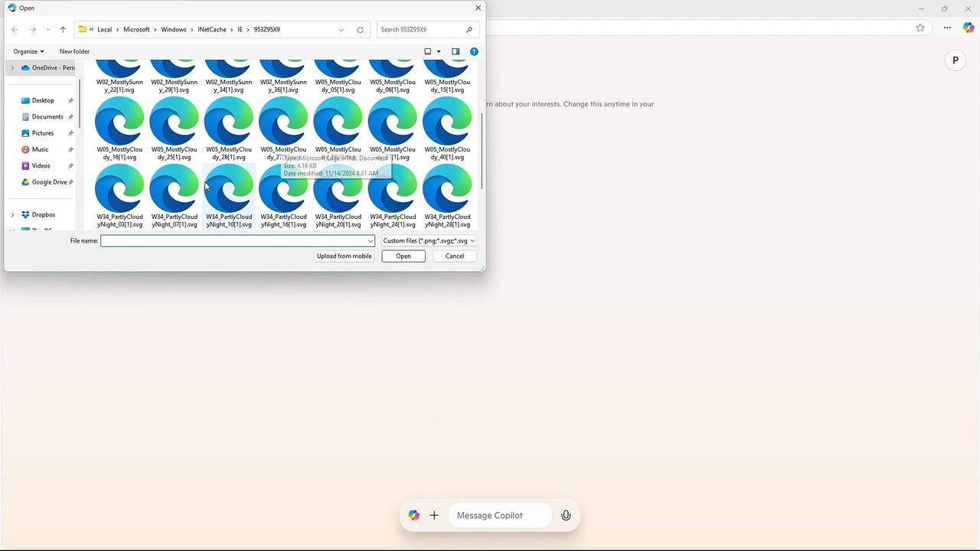Screen dimensions: 980x551
Task: Click W02_MostlySunny_34[1].svg file name
Action: click(x=229, y=86)
